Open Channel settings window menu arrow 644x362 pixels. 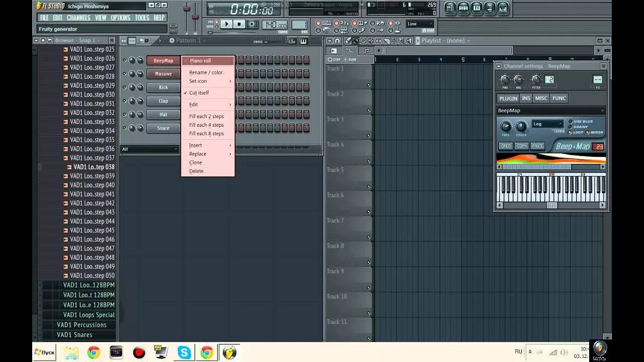click(499, 66)
